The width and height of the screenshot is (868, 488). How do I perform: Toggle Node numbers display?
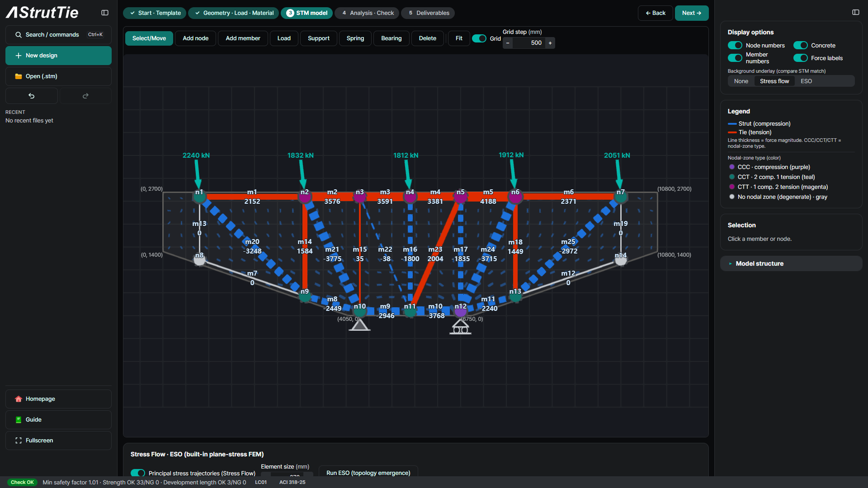[x=735, y=45]
